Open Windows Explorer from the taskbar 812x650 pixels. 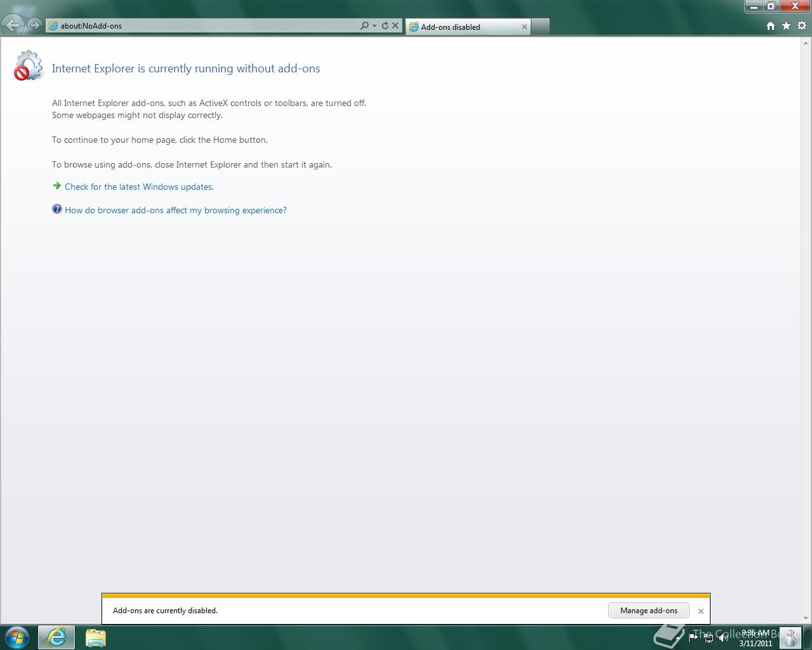[x=95, y=637]
